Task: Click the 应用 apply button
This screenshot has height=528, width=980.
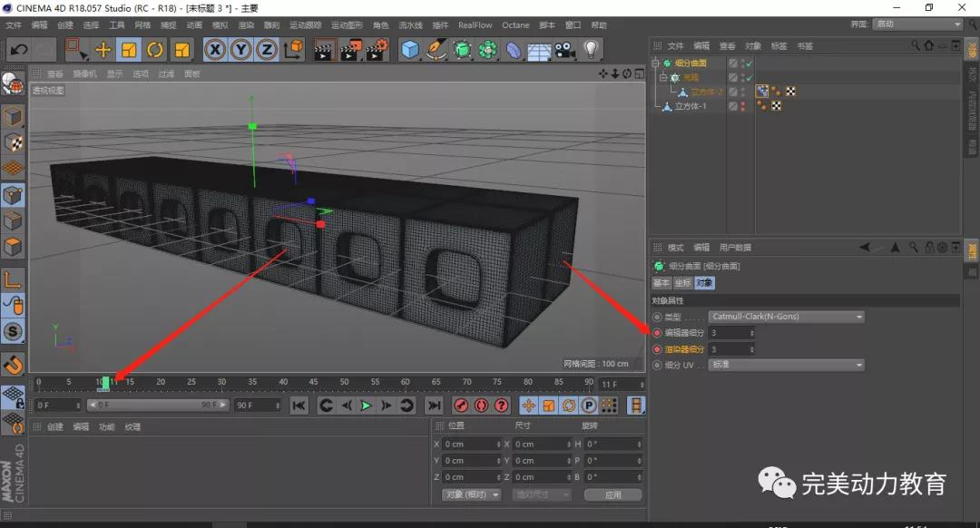Action: [x=612, y=495]
